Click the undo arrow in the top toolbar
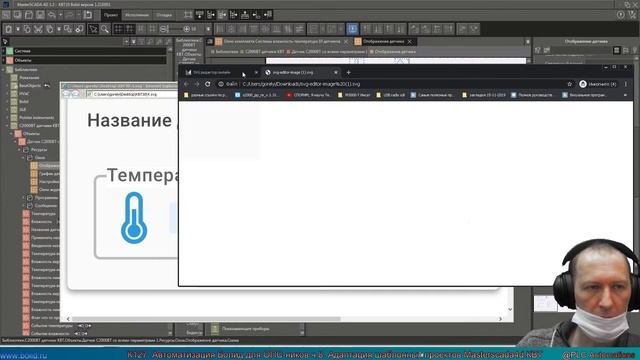This screenshot has height=360, width=640. tap(51, 15)
